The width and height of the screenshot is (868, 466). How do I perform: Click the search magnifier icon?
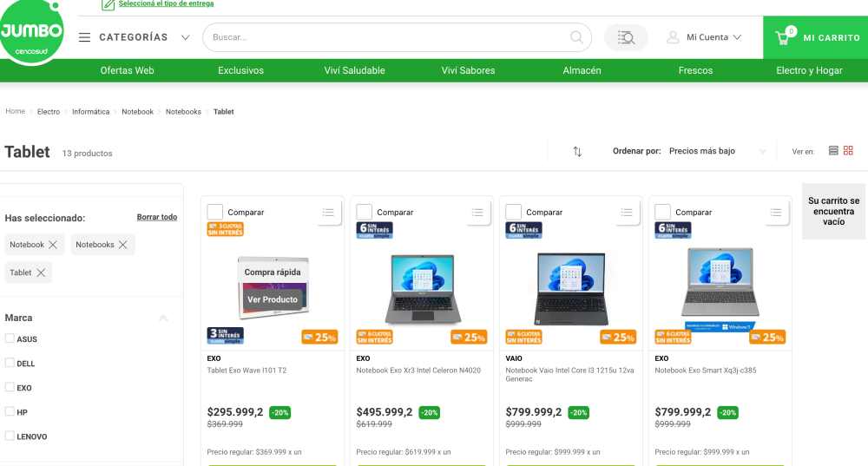point(576,37)
